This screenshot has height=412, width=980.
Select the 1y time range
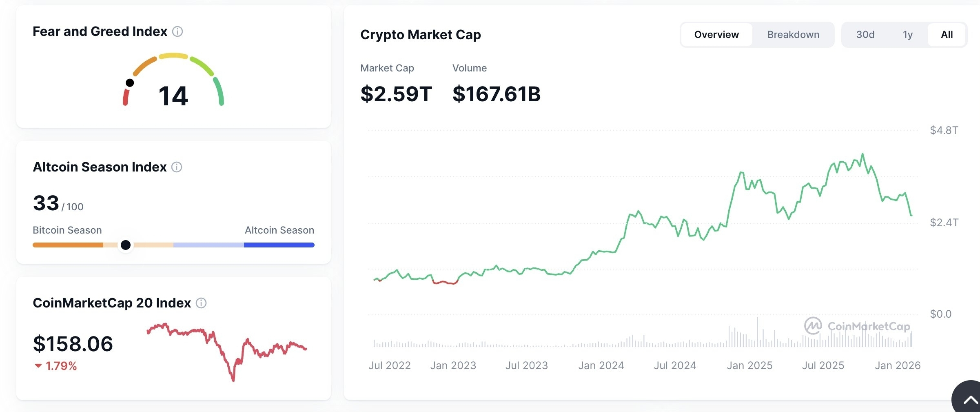907,35
